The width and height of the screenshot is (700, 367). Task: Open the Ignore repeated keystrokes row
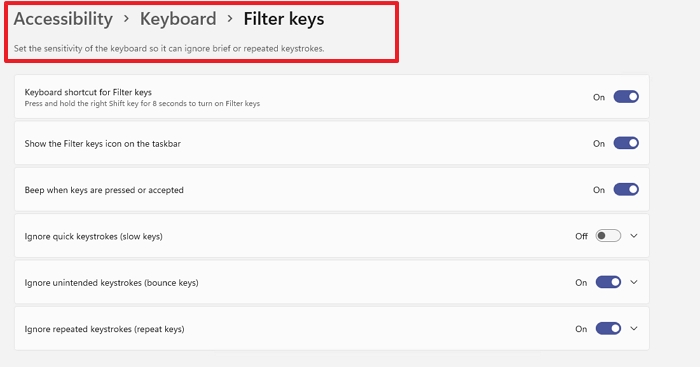point(332,329)
